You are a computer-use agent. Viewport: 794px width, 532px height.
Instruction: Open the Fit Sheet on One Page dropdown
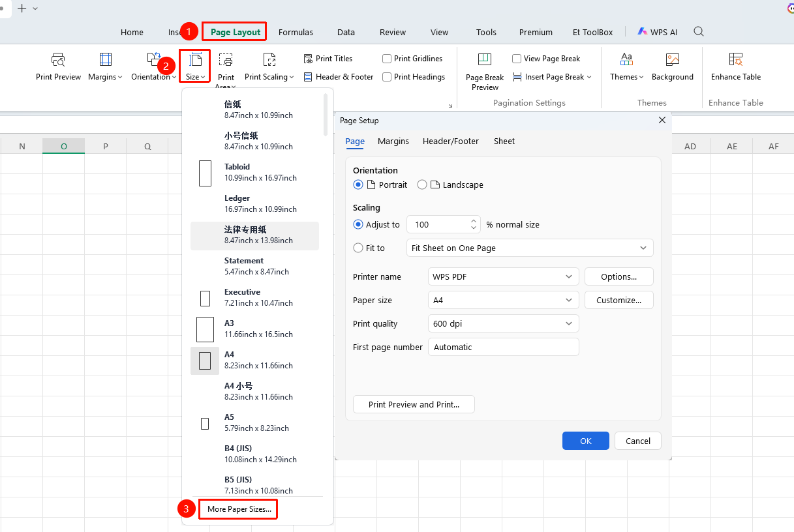(x=530, y=248)
